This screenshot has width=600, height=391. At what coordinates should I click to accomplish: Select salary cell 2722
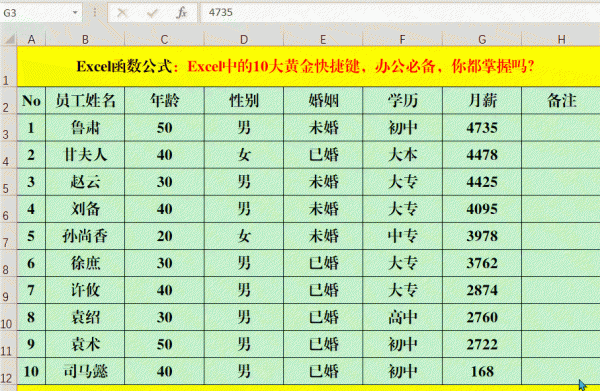(x=482, y=344)
